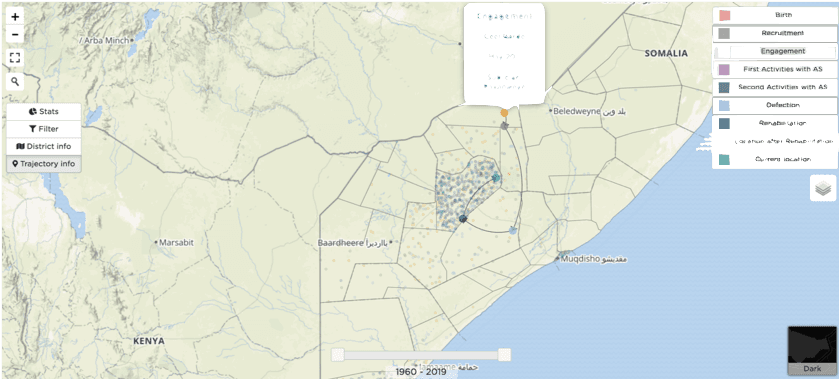
Task: Toggle the Rehabilitation legend entry
Action: coord(774,123)
